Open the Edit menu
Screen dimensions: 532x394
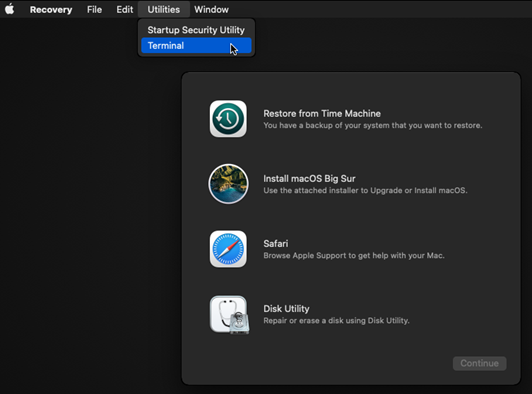click(125, 10)
